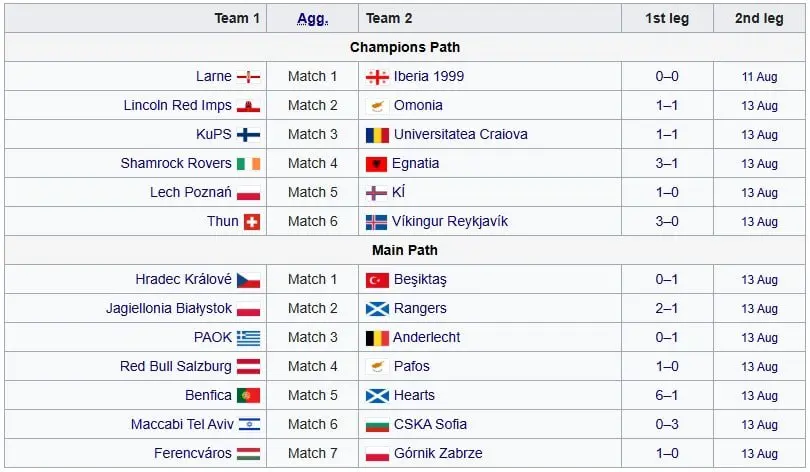Click the Greece flag beside PAOK
The image size is (810, 472).
pos(248,338)
